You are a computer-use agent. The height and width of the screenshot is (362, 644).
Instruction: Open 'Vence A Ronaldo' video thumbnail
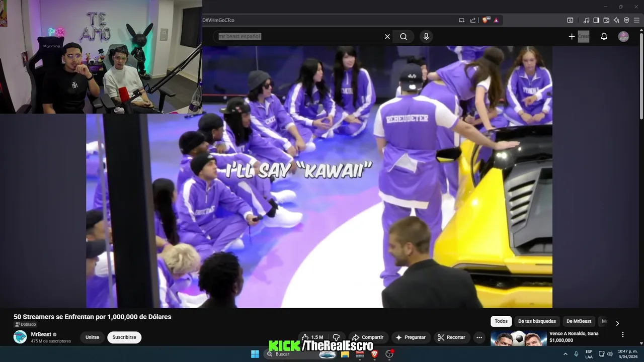[x=519, y=338]
